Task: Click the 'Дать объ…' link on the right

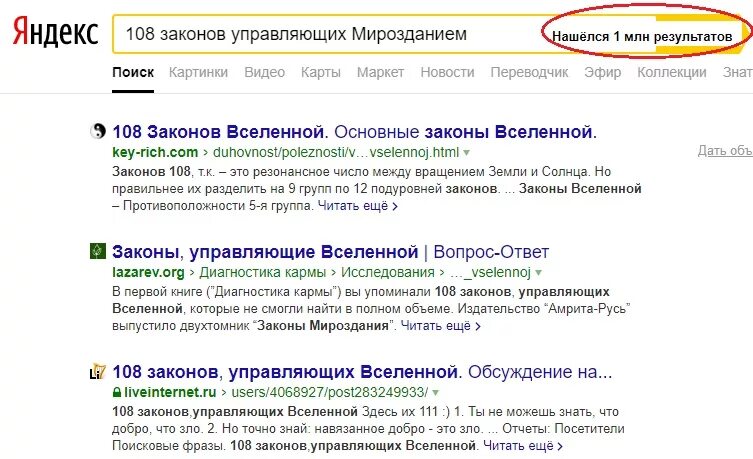Action: point(725,150)
